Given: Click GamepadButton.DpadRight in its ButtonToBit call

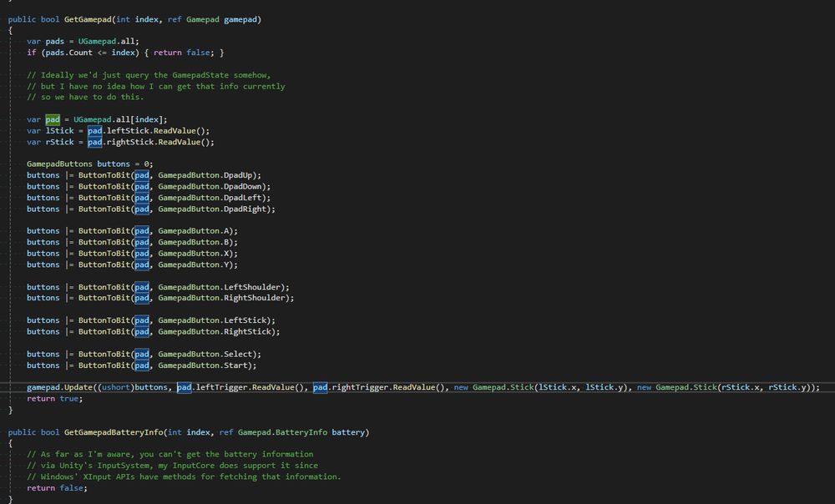Looking at the screenshot, I should (213, 209).
